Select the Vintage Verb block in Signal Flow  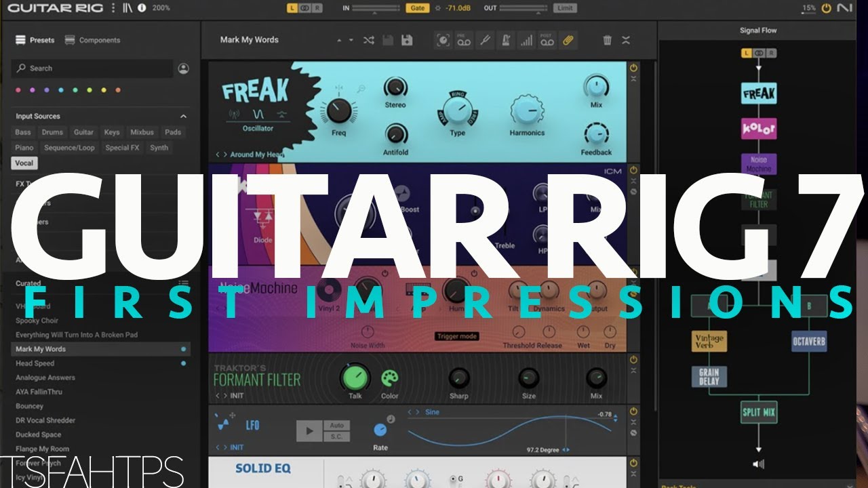point(709,340)
